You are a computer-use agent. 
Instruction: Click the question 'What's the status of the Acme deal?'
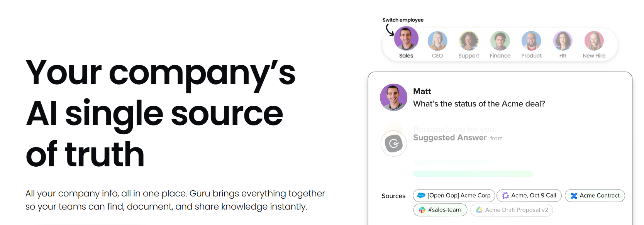pyautogui.click(x=479, y=104)
